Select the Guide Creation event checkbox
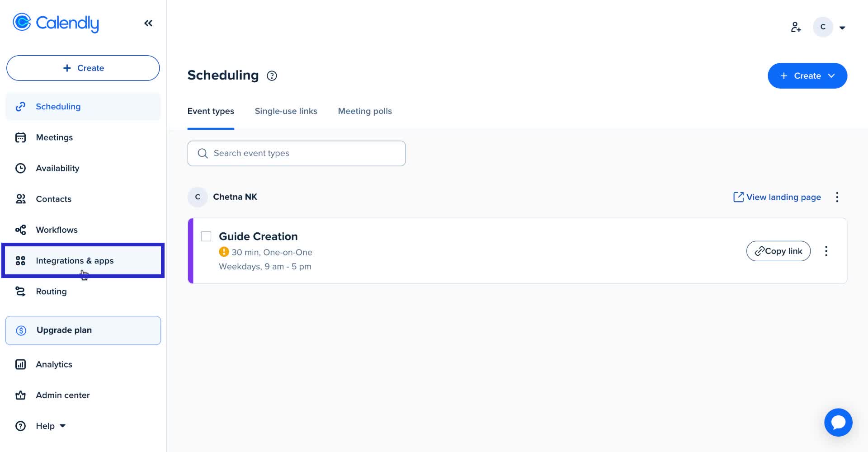The image size is (868, 452). [206, 236]
